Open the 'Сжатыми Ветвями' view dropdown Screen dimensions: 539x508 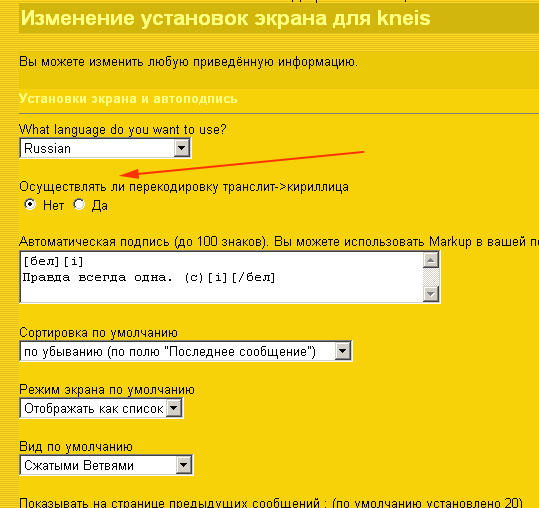(106, 465)
